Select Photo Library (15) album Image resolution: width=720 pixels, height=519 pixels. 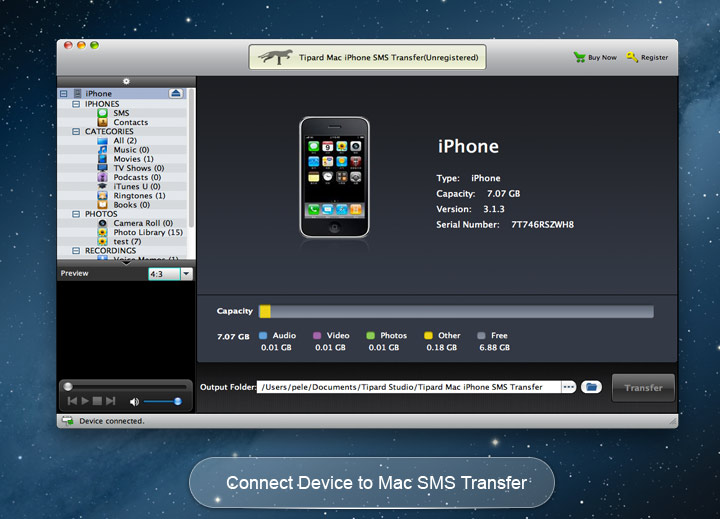point(148,232)
